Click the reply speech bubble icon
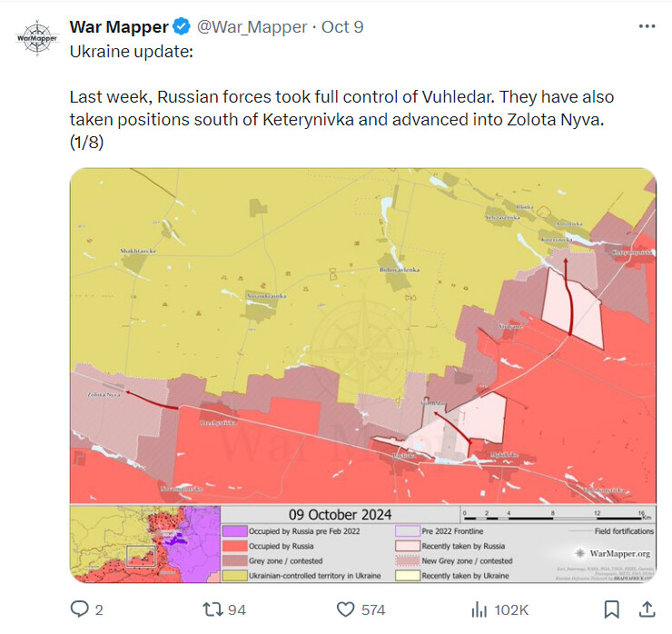Screen dimensions: 672x634 [x=79, y=609]
